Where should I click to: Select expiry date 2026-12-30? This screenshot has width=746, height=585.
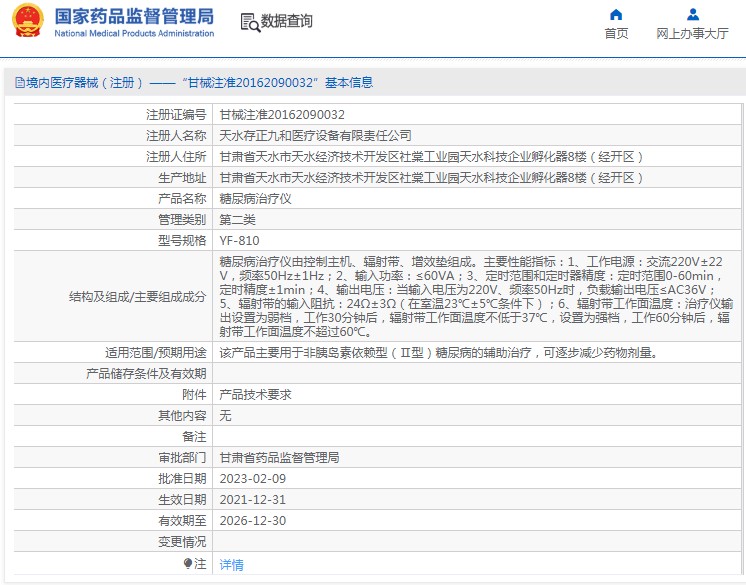(252, 521)
